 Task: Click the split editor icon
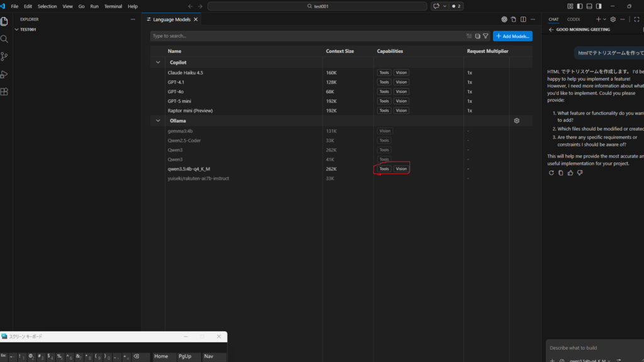coord(523,19)
